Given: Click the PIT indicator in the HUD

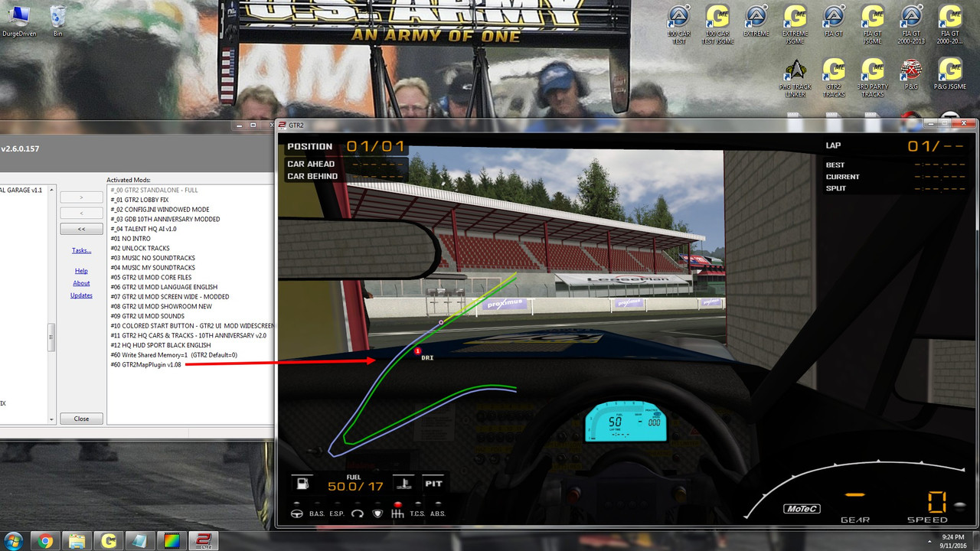Looking at the screenshot, I should click(x=434, y=484).
